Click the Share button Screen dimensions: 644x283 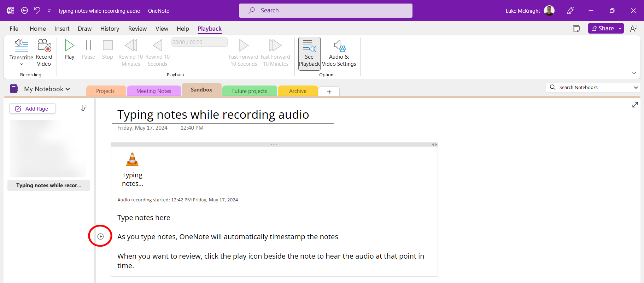pyautogui.click(x=603, y=28)
